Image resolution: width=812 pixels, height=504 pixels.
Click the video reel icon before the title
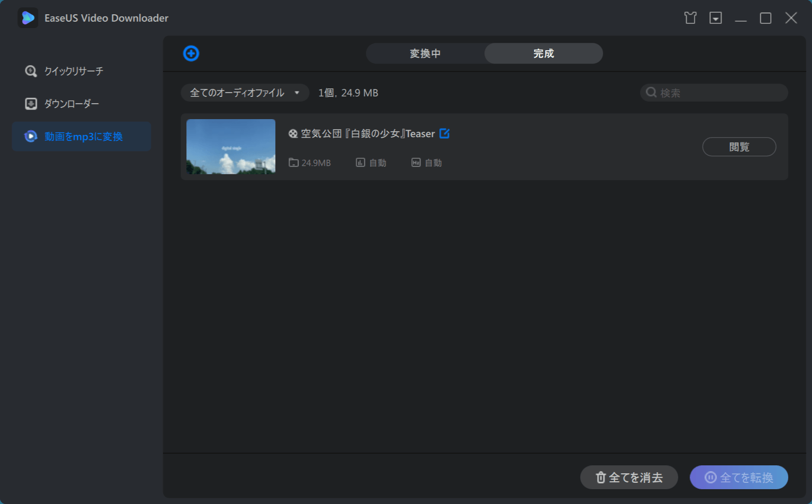pos(293,134)
